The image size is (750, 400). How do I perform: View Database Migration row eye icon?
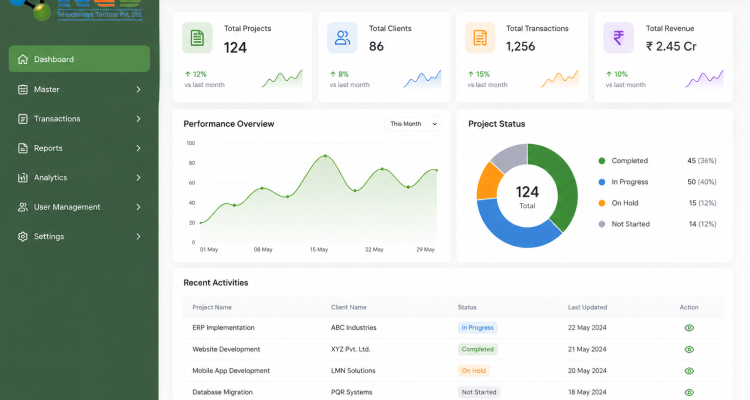pos(689,392)
